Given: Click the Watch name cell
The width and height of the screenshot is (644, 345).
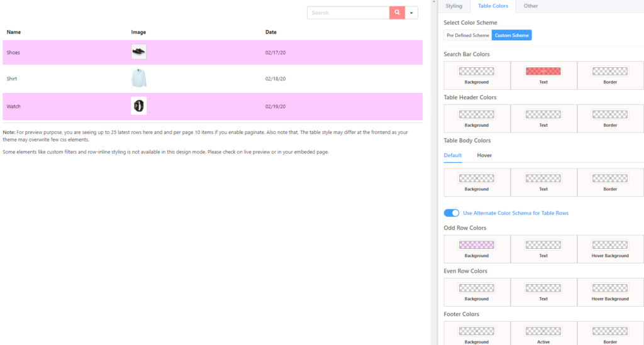Looking at the screenshot, I should 14,106.
